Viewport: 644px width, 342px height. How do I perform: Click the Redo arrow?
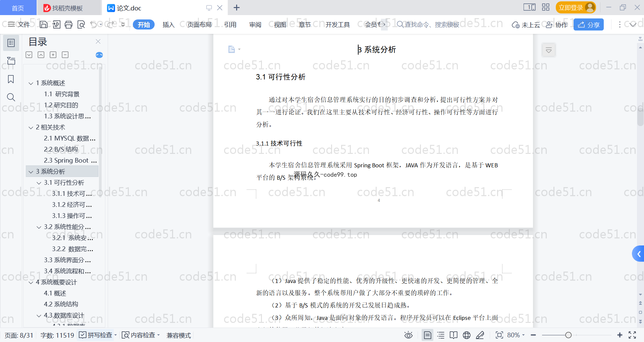pos(111,24)
